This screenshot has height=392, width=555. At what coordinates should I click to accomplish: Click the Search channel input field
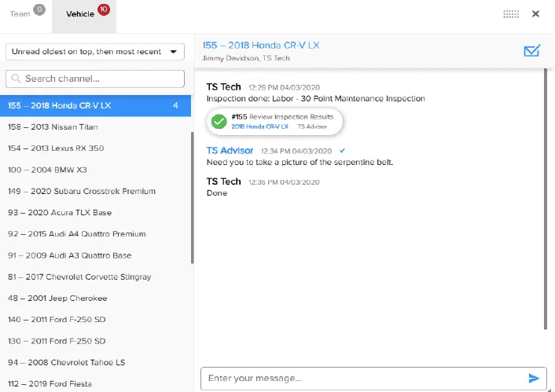(102, 79)
